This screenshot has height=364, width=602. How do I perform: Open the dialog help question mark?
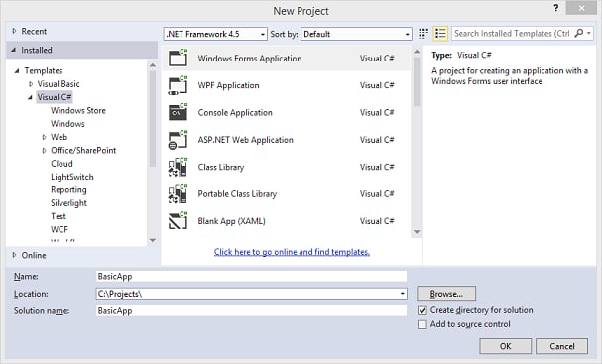pyautogui.click(x=555, y=8)
